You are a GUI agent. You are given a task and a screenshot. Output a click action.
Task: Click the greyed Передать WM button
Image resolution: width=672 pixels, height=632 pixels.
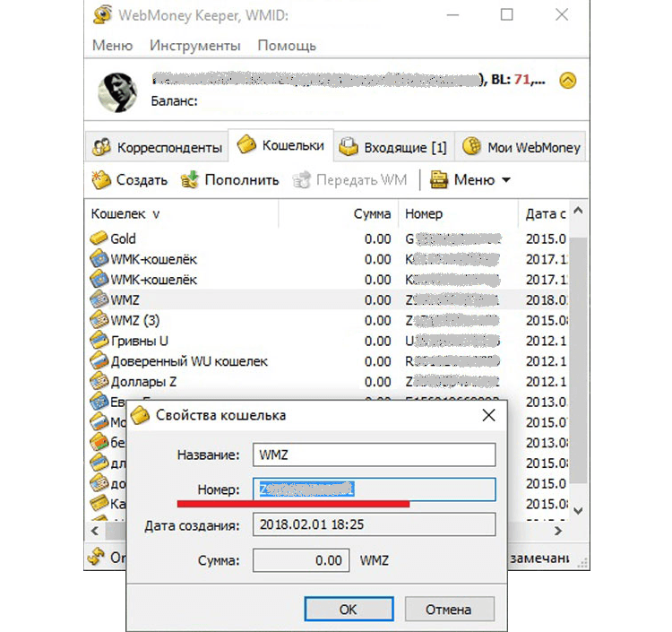[349, 179]
